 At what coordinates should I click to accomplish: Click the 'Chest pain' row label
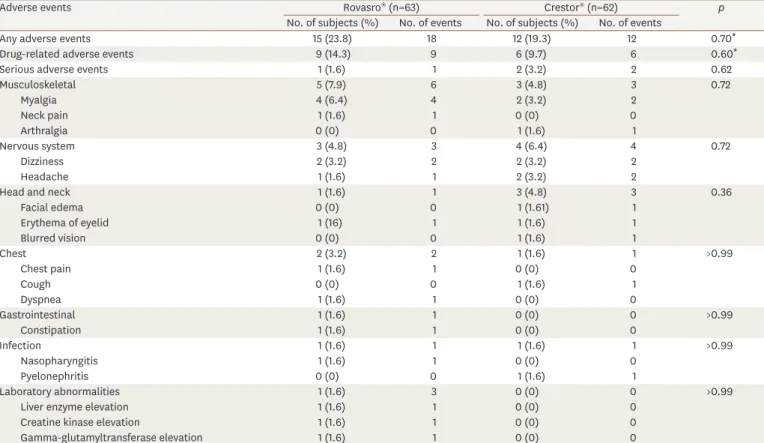click(45, 269)
